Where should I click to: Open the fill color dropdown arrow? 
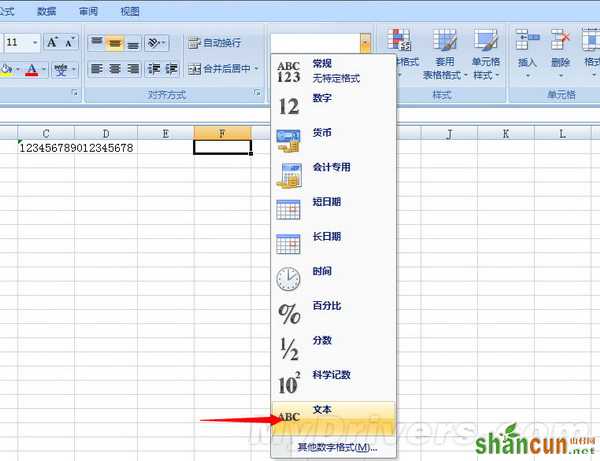tap(18, 70)
